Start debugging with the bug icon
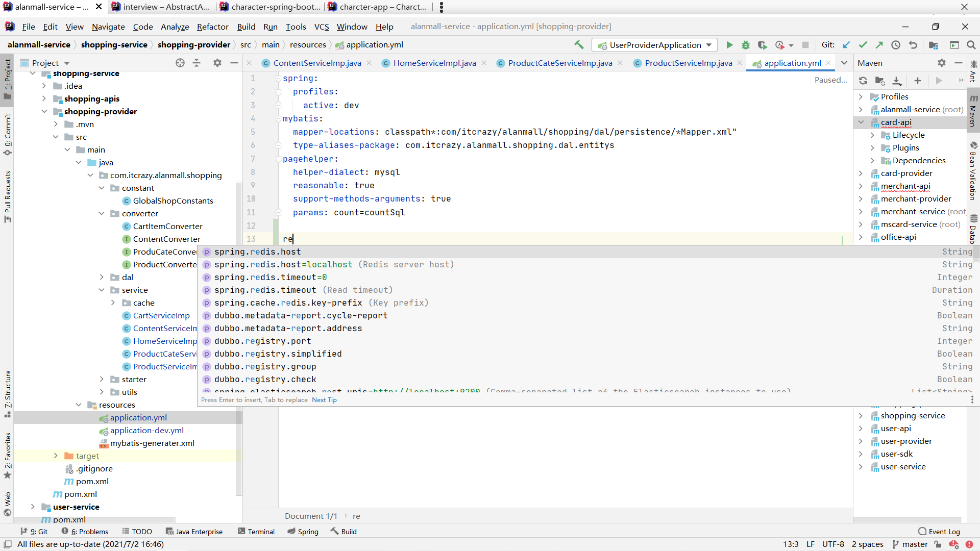The height and width of the screenshot is (551, 980). pyautogui.click(x=746, y=45)
